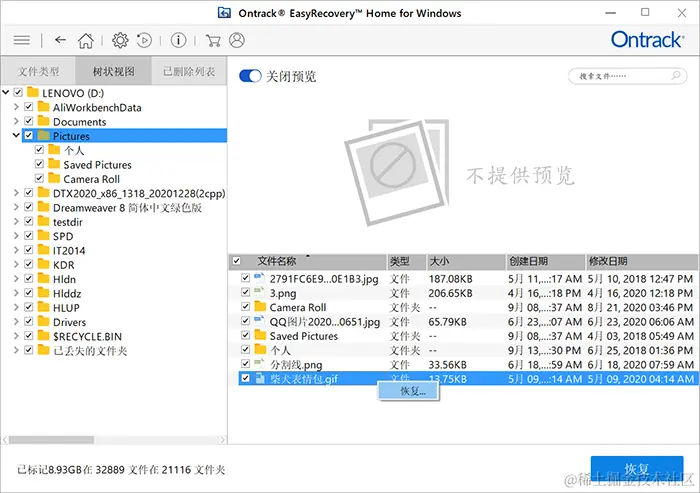Click the 3.png file icon
The height and width of the screenshot is (493, 700).
coord(259,292)
